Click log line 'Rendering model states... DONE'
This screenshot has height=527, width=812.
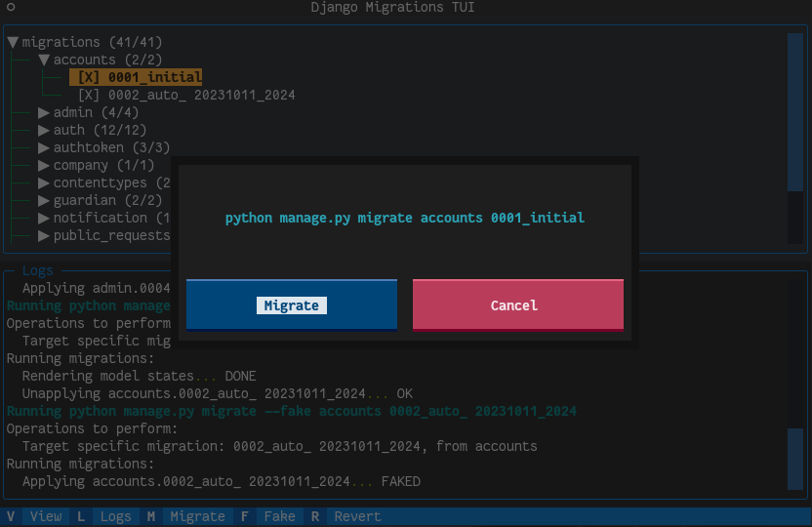click(139, 376)
